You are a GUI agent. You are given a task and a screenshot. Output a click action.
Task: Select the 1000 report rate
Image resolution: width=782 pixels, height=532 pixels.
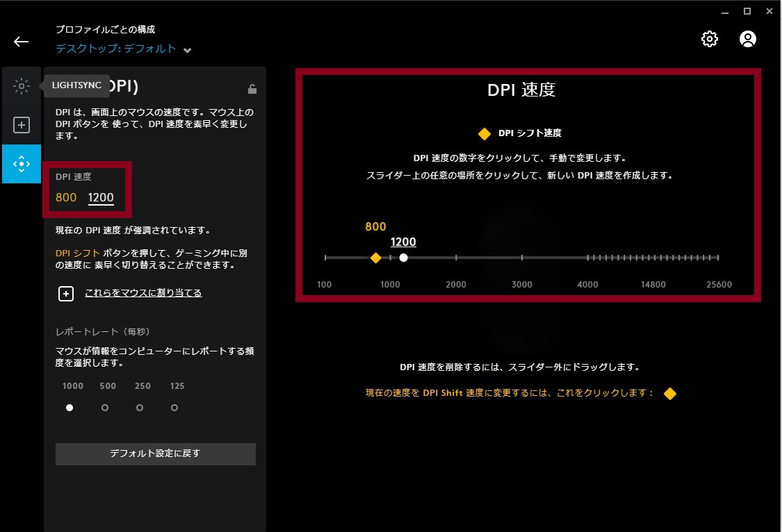(x=70, y=408)
